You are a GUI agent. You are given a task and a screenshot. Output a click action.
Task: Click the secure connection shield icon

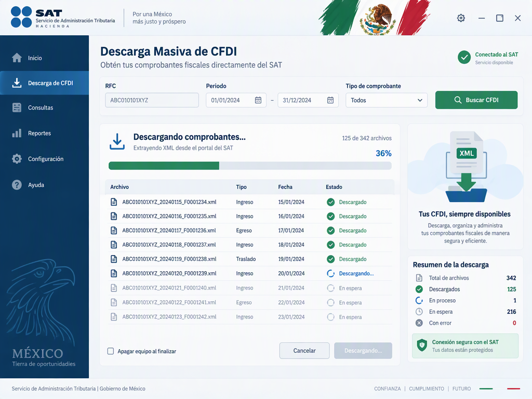(422, 345)
